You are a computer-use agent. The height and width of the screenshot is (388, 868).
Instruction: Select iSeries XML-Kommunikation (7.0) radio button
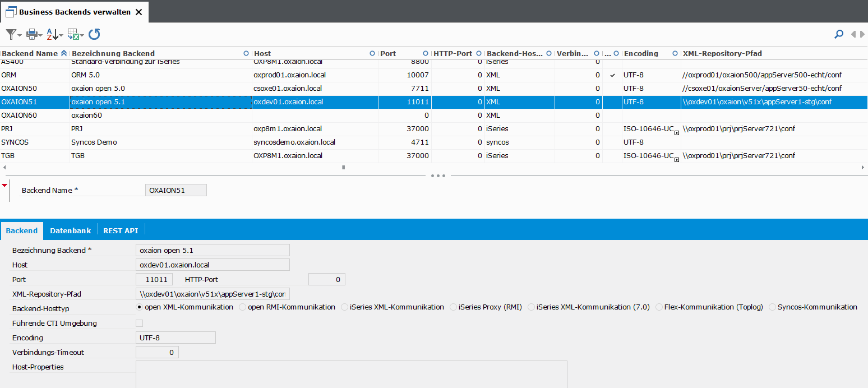coord(531,307)
